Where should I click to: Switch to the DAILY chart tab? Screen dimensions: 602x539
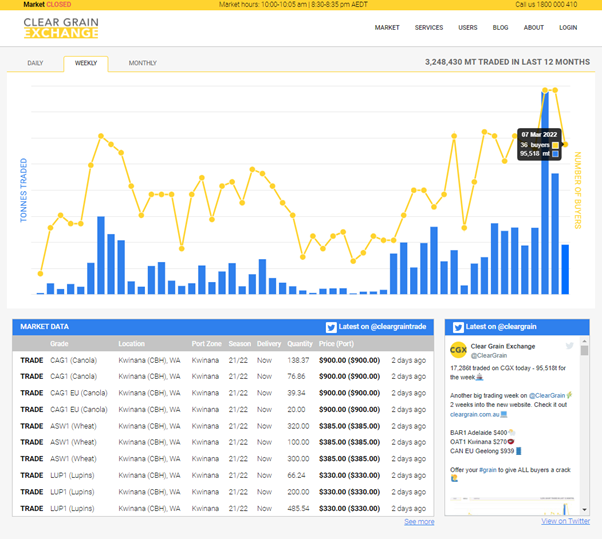tap(35, 63)
